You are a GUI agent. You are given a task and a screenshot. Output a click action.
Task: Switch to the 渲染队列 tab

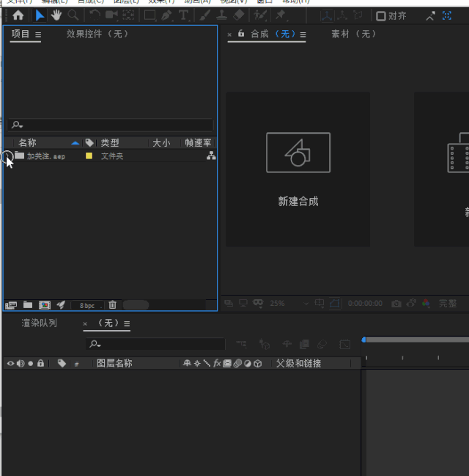(x=39, y=323)
